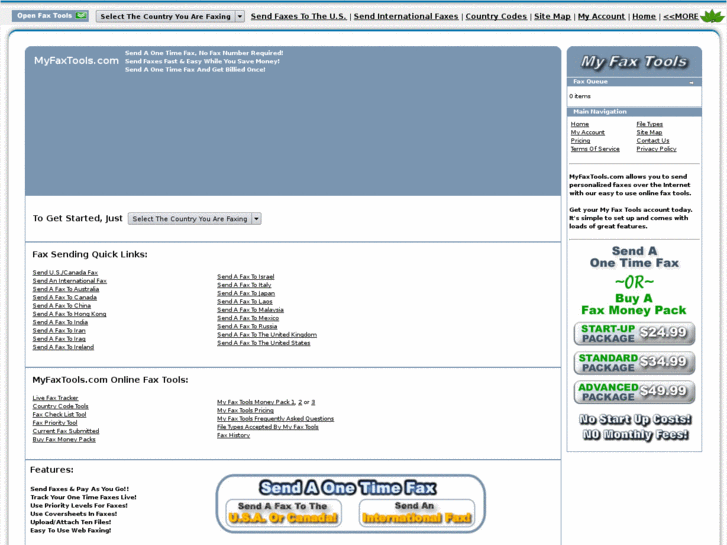Image resolution: width=727 pixels, height=545 pixels.
Task: Open Send A Fax To Iran
Action: (59, 331)
